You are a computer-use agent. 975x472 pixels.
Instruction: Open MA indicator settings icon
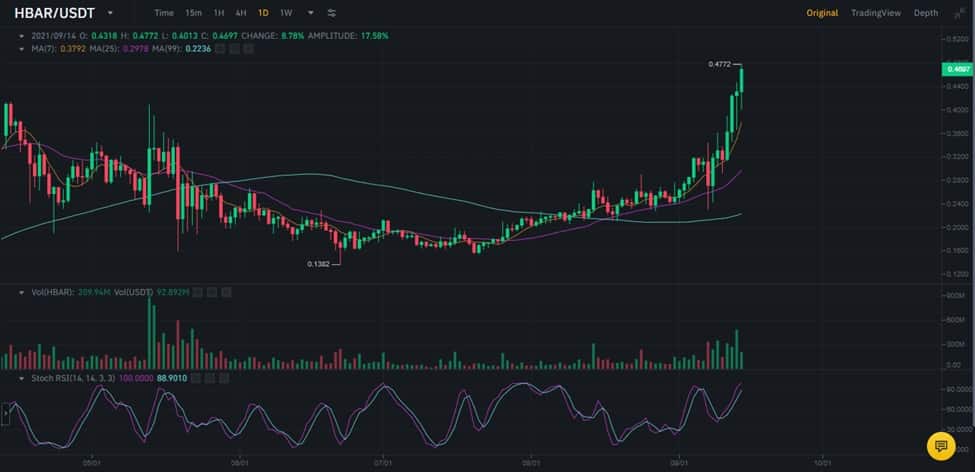click(234, 49)
